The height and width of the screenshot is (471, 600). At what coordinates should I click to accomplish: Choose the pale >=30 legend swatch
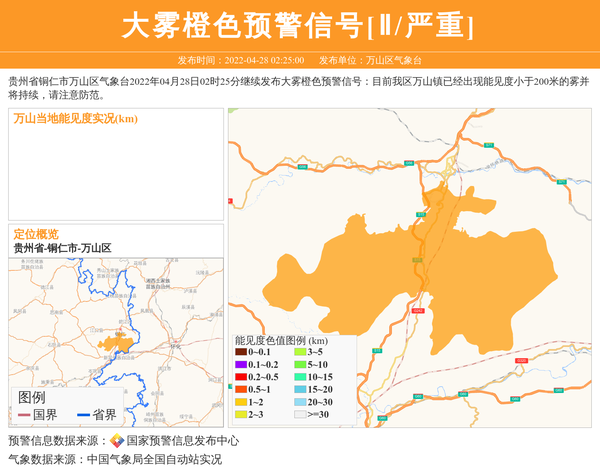tap(300, 414)
